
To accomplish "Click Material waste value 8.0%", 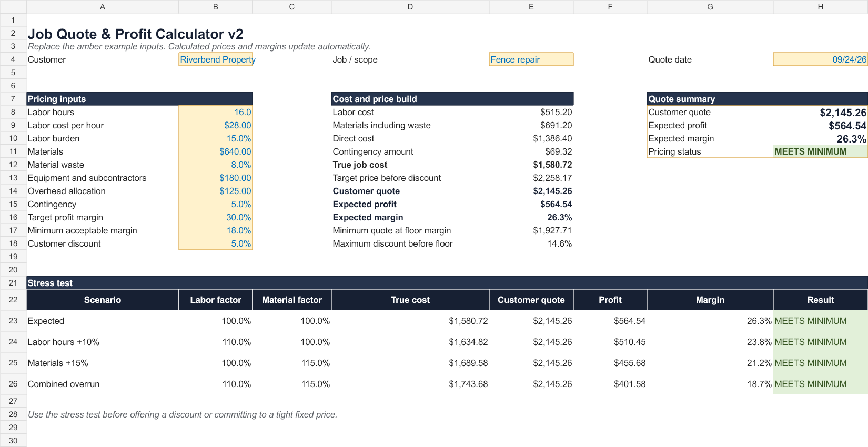I will coord(216,165).
